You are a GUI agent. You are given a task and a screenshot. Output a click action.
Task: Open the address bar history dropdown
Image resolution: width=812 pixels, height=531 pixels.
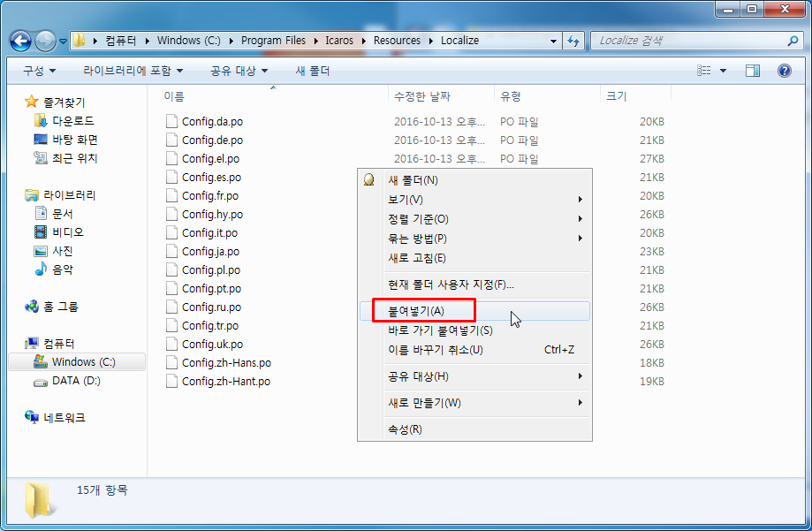553,41
